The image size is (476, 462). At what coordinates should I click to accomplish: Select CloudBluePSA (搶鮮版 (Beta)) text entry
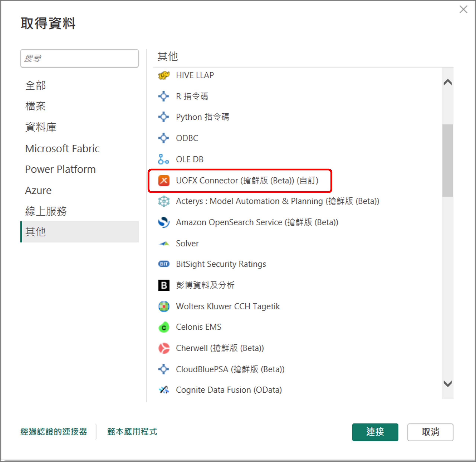(230, 369)
